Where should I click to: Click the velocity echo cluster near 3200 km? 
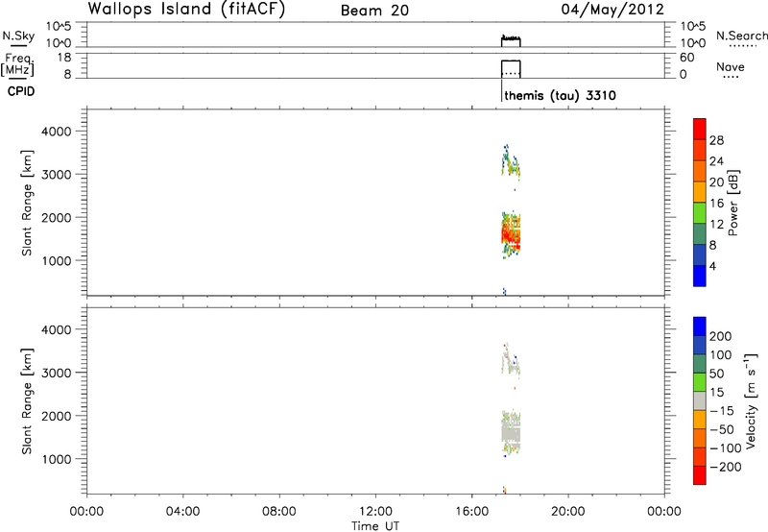click(510, 359)
